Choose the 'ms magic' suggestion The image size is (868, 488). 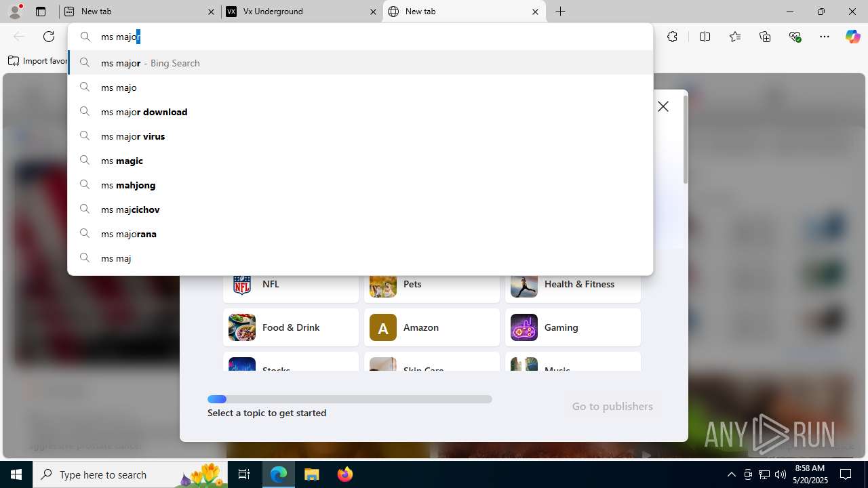[x=360, y=161]
